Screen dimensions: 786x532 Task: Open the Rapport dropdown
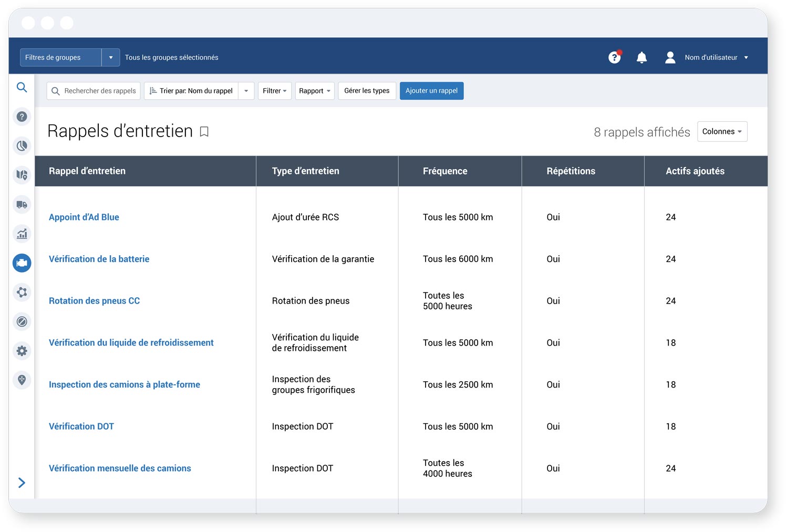(x=315, y=91)
